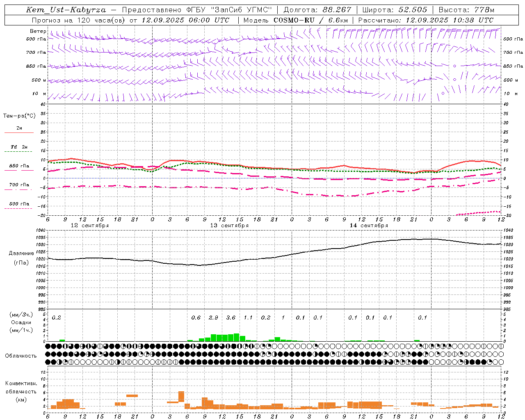Click the 2м temperature legend label
Viewport: 525px width, 420px height.
point(19,128)
